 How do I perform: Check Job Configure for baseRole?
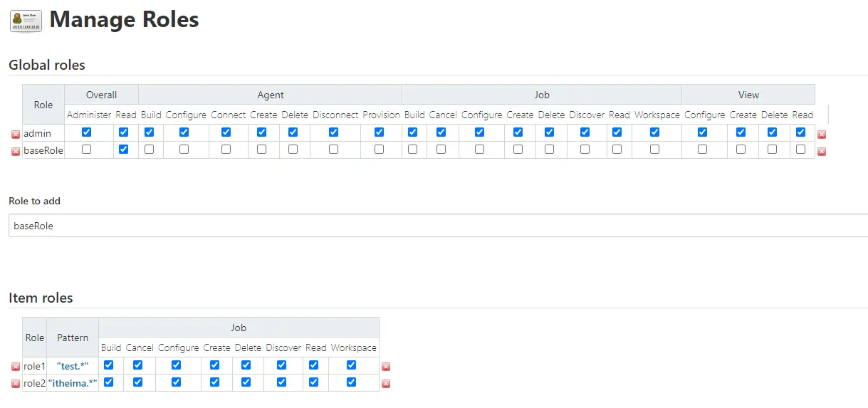coord(480,150)
